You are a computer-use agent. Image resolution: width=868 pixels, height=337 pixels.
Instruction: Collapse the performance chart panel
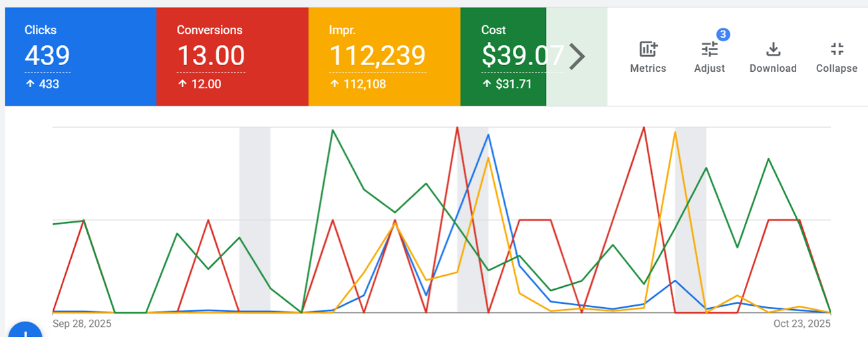point(836,57)
